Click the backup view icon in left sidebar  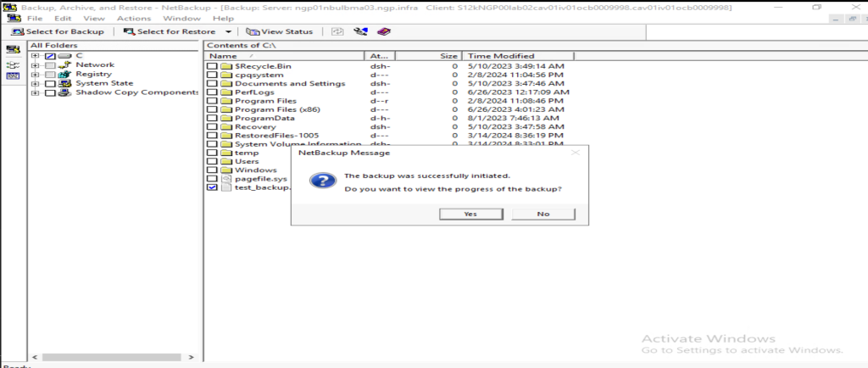[13, 50]
